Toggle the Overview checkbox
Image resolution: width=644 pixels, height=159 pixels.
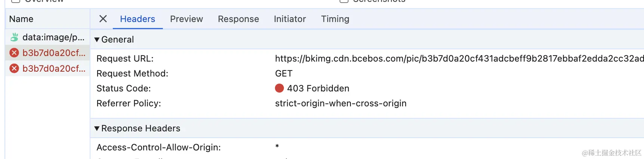15,1
